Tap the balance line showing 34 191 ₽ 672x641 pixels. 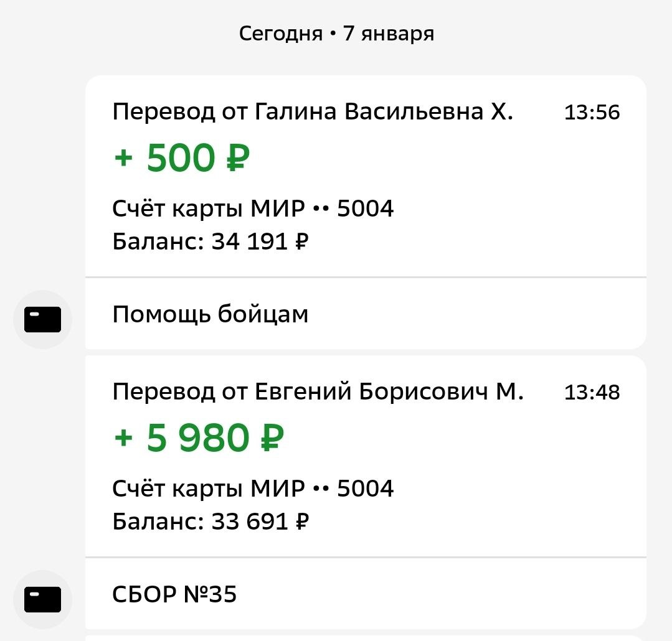point(211,241)
